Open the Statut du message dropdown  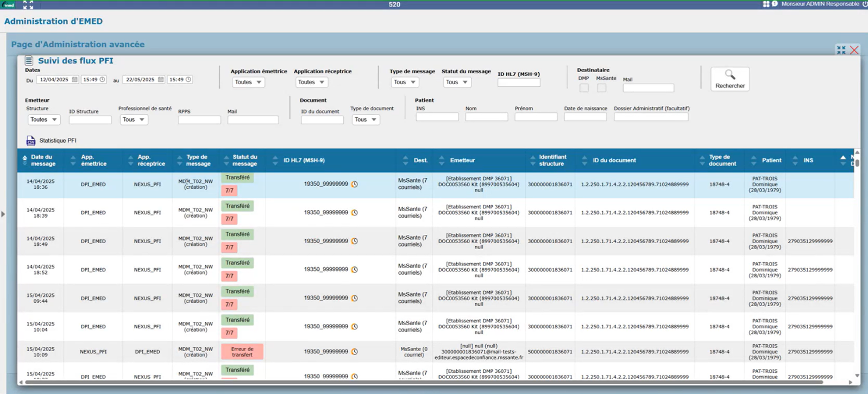tap(457, 82)
